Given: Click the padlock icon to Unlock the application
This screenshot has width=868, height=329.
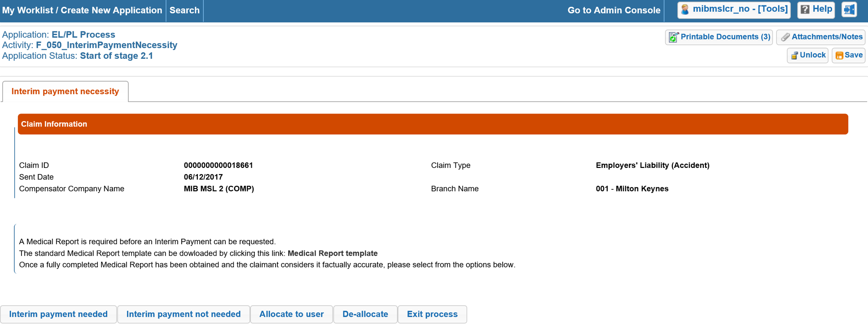Looking at the screenshot, I should (x=795, y=55).
